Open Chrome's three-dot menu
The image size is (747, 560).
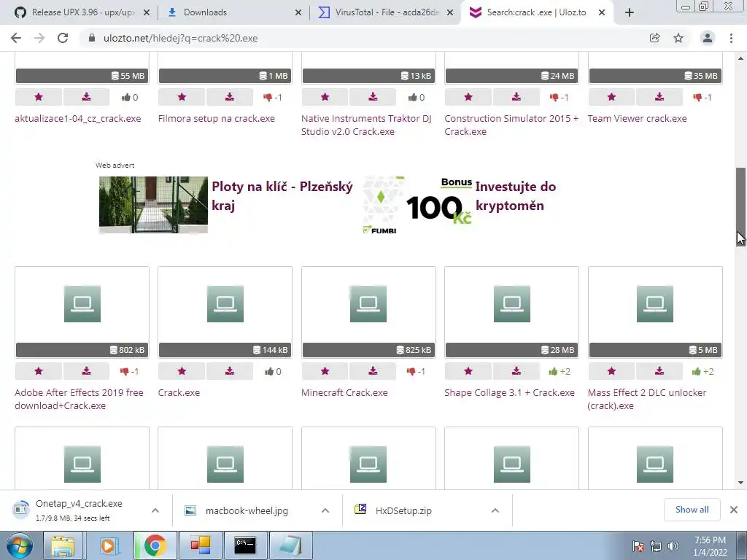pos(731,38)
